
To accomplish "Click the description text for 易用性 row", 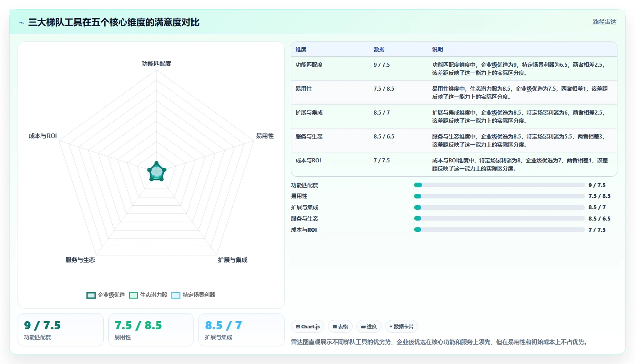I will [520, 92].
